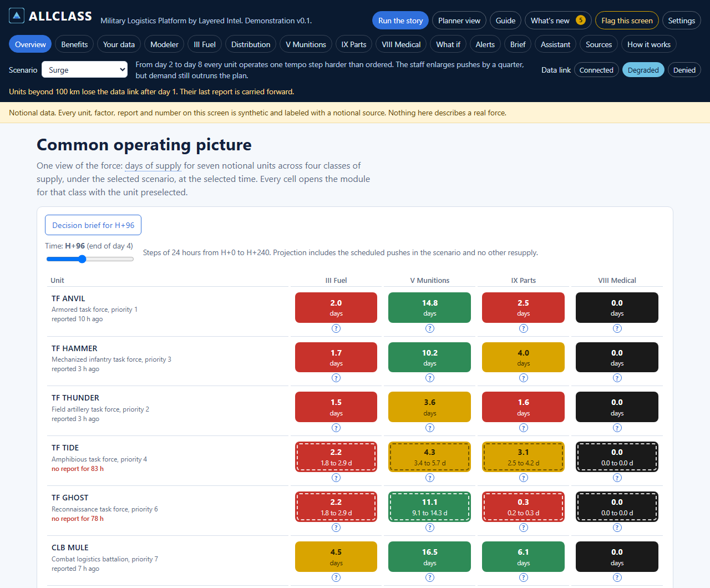
Task: Open help icon under TF HAMMER munitions cell
Action: coord(430,378)
